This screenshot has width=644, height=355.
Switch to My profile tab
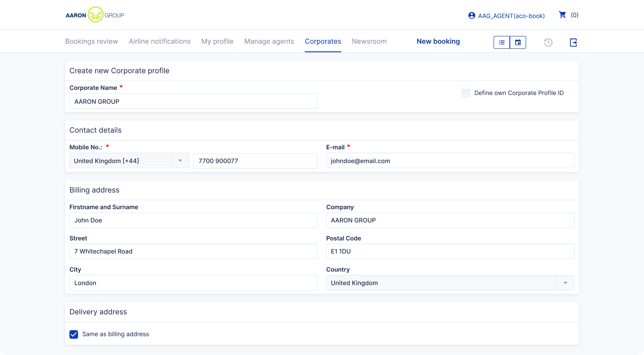[x=217, y=41]
